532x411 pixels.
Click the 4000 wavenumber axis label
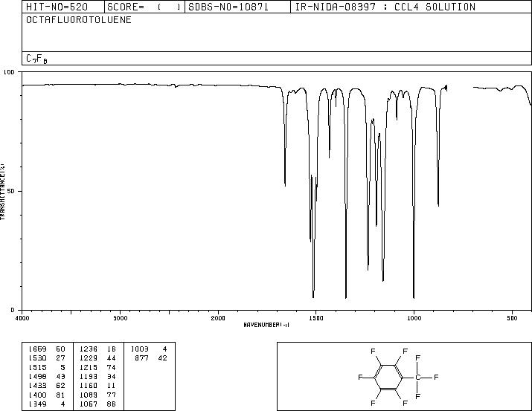pos(22,318)
